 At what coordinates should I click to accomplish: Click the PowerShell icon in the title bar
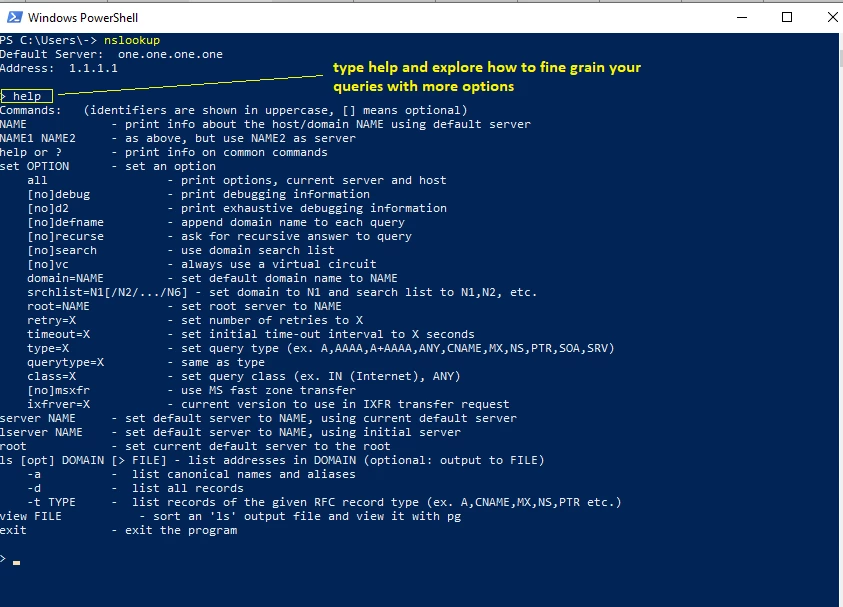click(x=15, y=17)
